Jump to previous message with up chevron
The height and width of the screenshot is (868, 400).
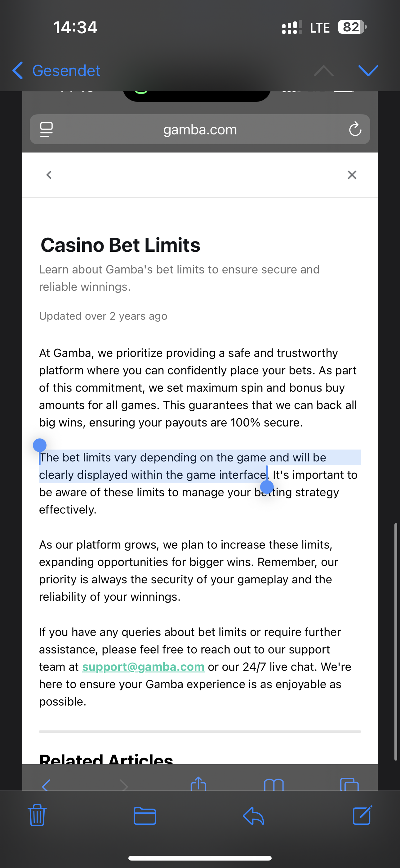pyautogui.click(x=324, y=71)
